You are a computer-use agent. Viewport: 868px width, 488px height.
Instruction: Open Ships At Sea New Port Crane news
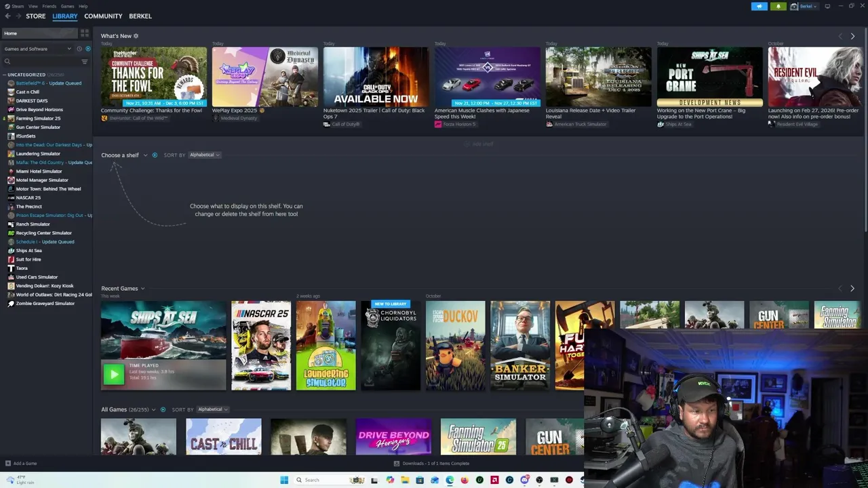pyautogui.click(x=710, y=77)
